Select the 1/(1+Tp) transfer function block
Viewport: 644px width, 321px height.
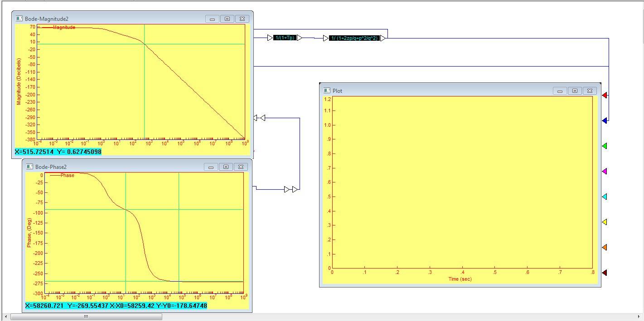tap(285, 38)
